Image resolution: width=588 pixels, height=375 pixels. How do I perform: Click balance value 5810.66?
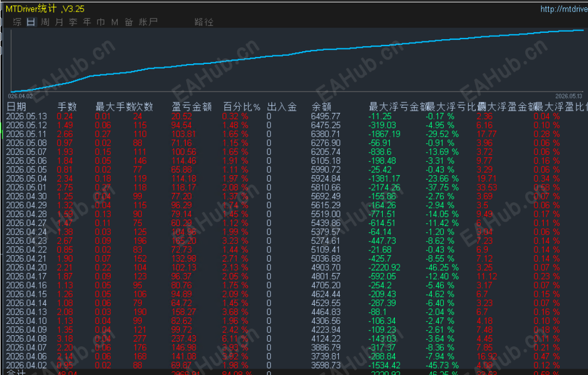pyautogui.click(x=326, y=187)
